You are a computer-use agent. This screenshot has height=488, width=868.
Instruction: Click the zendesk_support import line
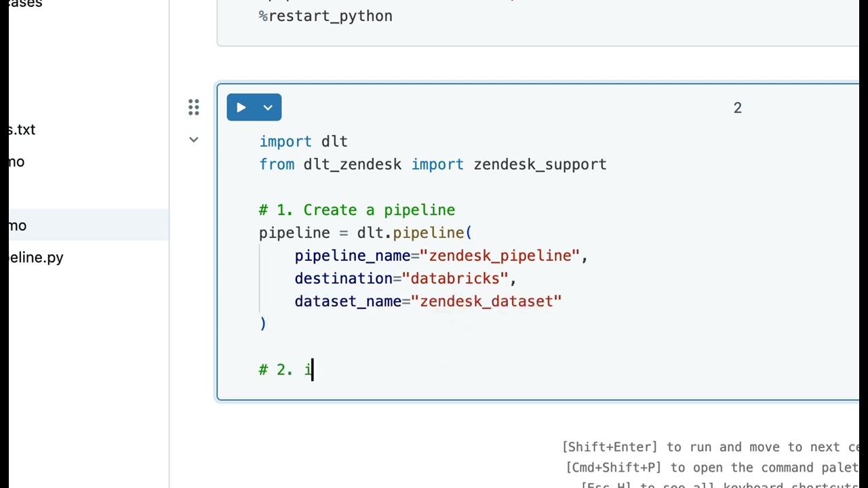(433, 164)
